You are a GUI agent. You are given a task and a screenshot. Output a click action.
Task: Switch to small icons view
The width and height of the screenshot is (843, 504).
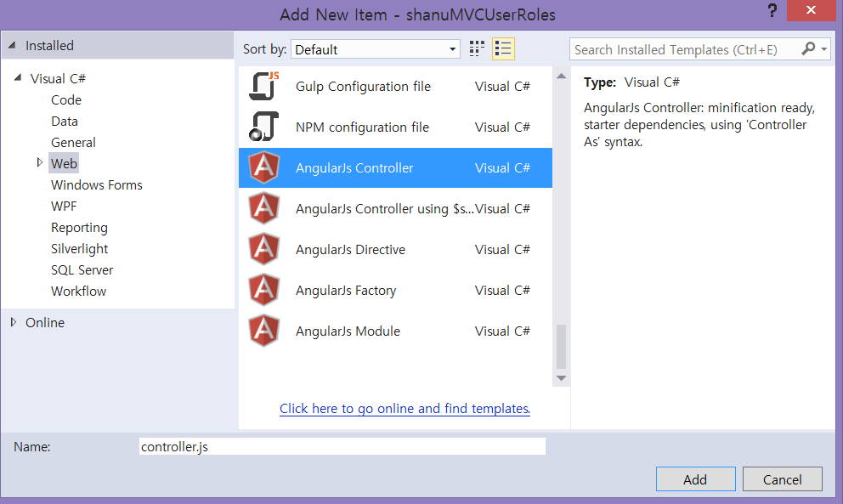[x=477, y=49]
